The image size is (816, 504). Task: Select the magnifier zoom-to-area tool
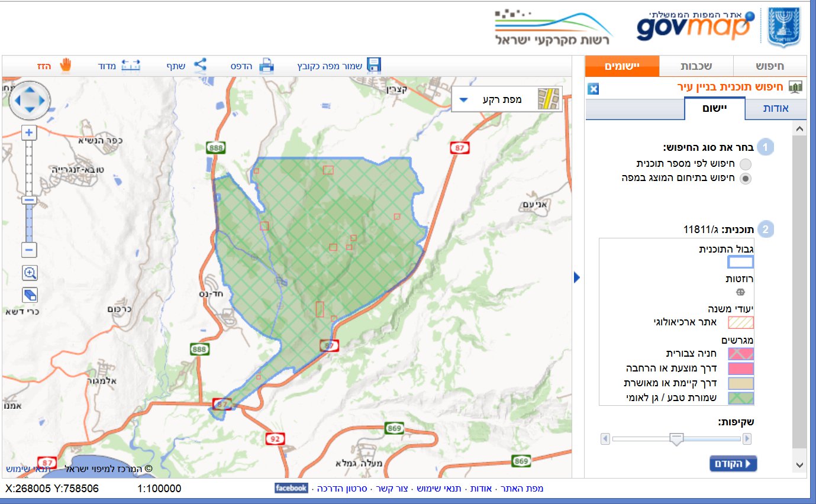click(30, 273)
